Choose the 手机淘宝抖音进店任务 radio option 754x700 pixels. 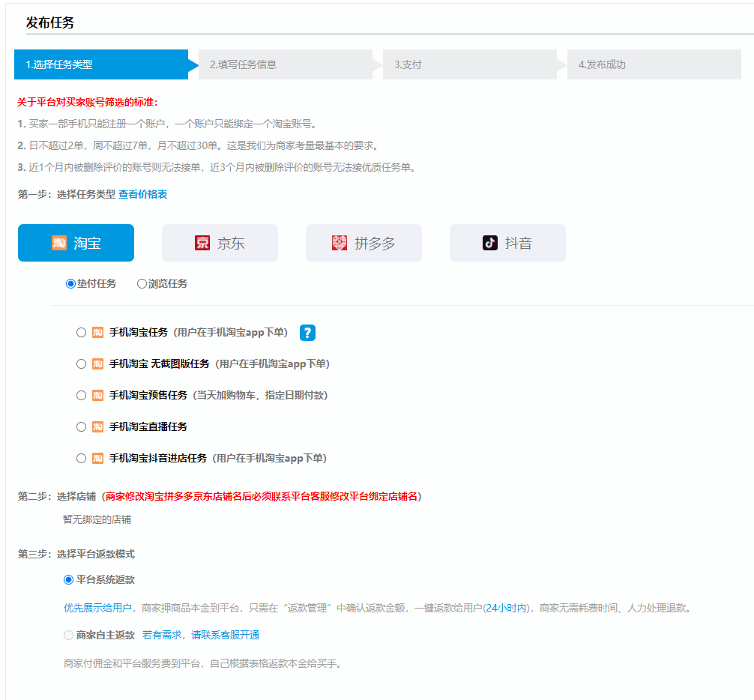[x=81, y=459]
